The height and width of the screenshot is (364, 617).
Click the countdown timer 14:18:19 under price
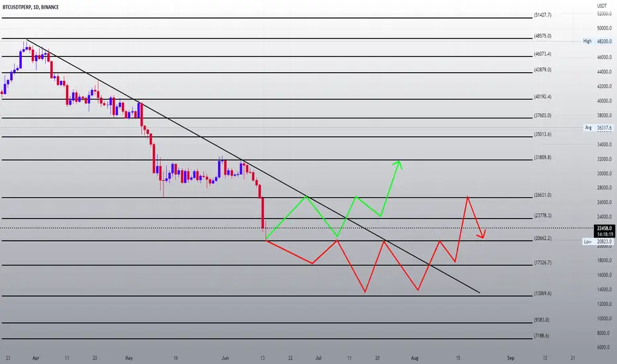coord(604,234)
